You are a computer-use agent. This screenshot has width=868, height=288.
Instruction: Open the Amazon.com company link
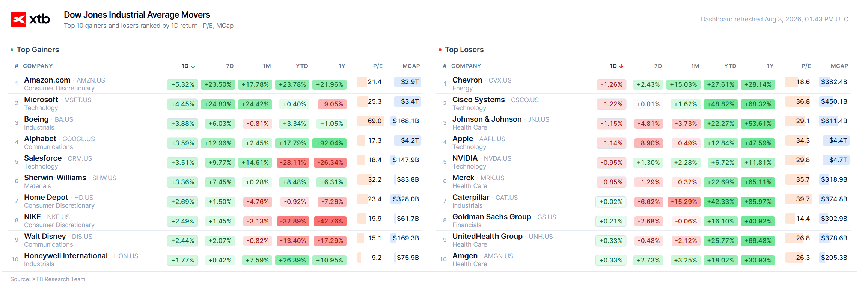coord(47,80)
